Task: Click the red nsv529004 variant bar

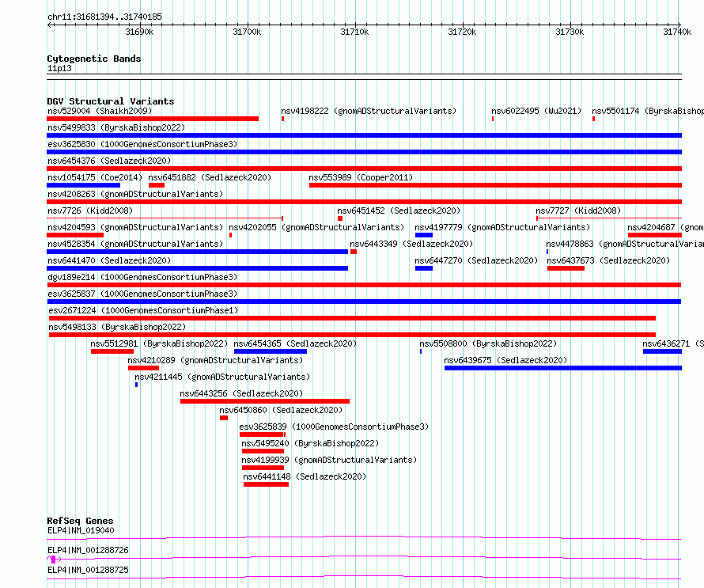Action: [153, 119]
